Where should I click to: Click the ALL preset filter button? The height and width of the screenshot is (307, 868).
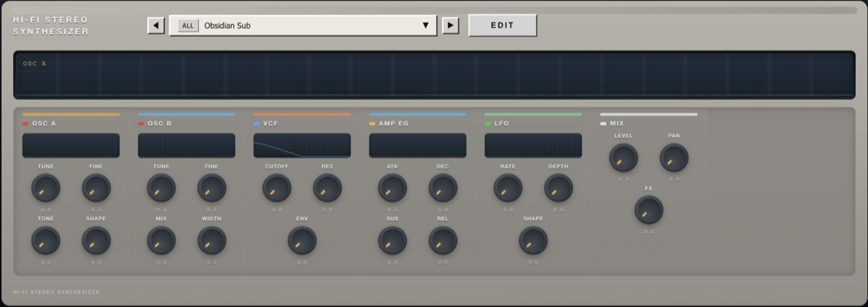pyautogui.click(x=188, y=26)
